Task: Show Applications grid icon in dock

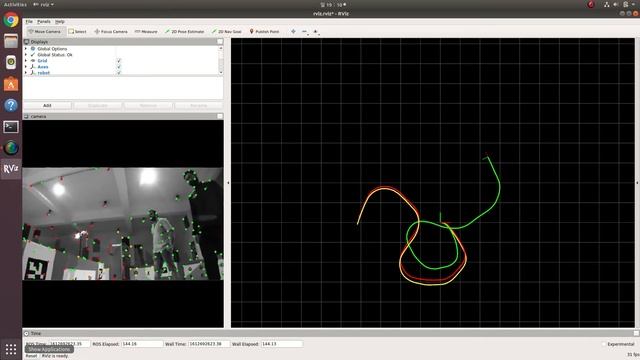Action: coord(11,349)
